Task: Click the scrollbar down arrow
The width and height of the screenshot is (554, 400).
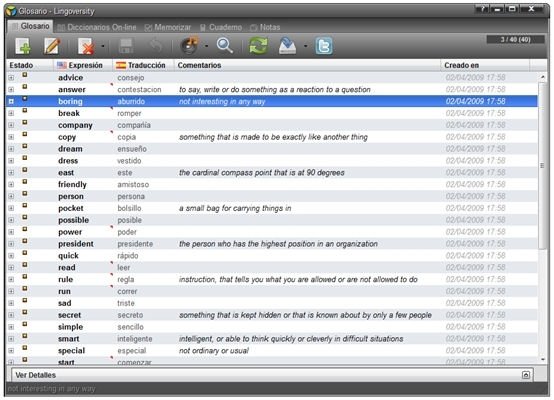Action: click(543, 359)
